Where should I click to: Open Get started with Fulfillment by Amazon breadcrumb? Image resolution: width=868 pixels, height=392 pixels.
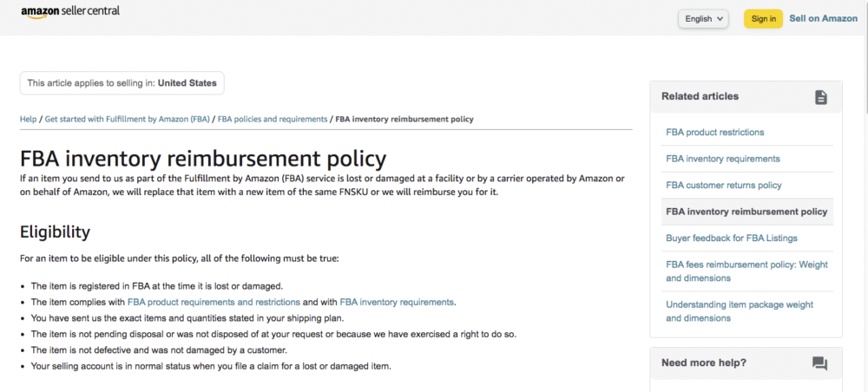128,119
